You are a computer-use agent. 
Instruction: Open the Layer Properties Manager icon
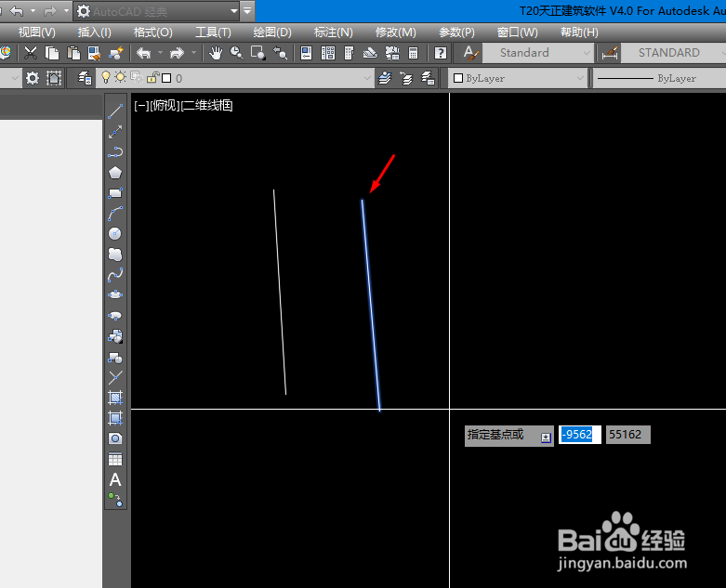[85, 78]
